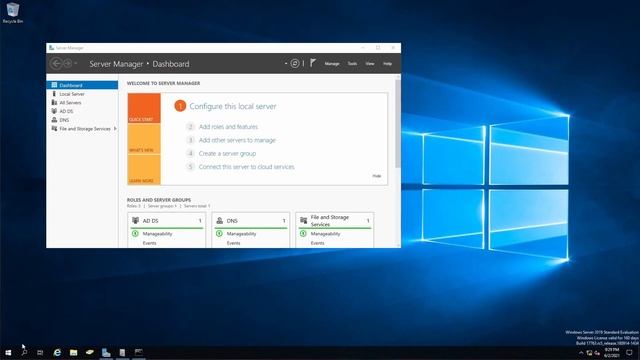Select AD DS in the left pane
Viewport: 640px width, 360px height.
(82, 111)
